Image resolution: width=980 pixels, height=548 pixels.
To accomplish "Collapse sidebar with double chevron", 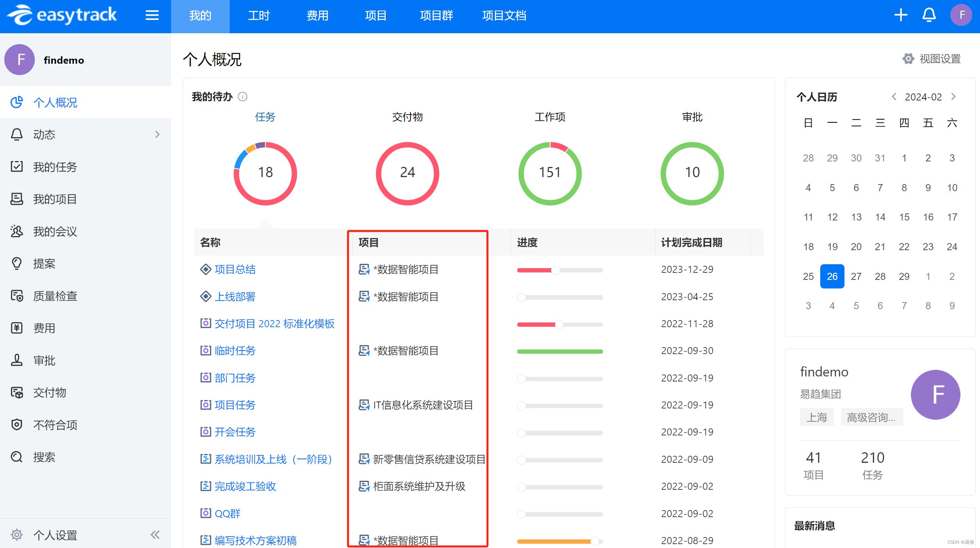I will [155, 535].
